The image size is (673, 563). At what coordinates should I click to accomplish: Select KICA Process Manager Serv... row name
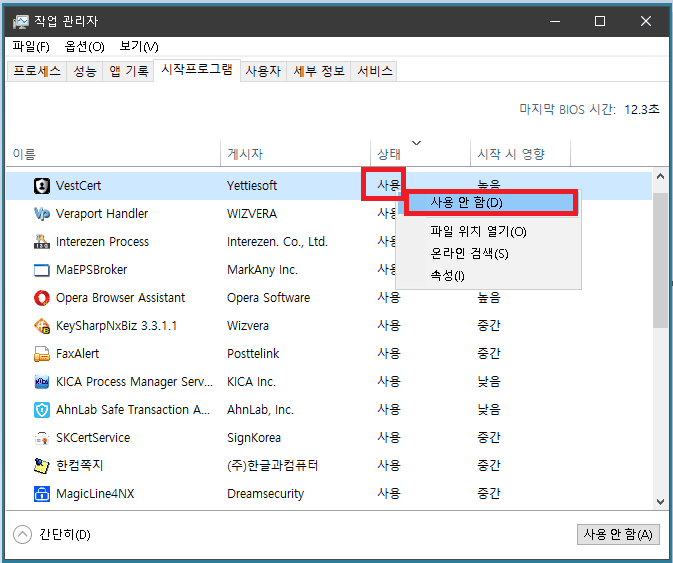(134, 382)
